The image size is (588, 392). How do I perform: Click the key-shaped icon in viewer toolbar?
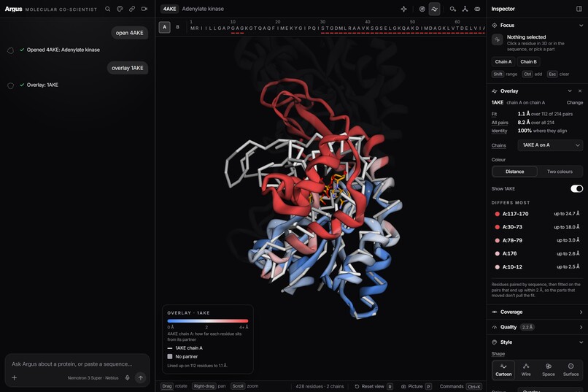[x=452, y=9]
